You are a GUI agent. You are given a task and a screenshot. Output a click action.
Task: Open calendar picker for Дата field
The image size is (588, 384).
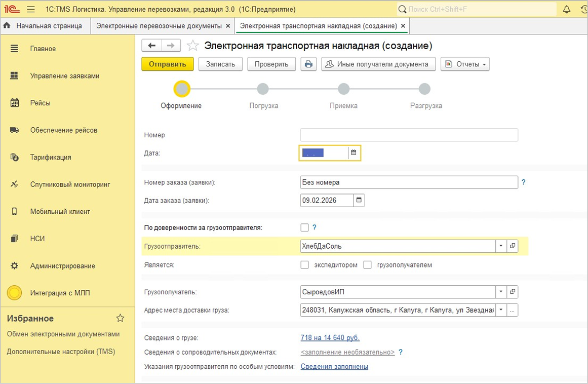point(354,152)
